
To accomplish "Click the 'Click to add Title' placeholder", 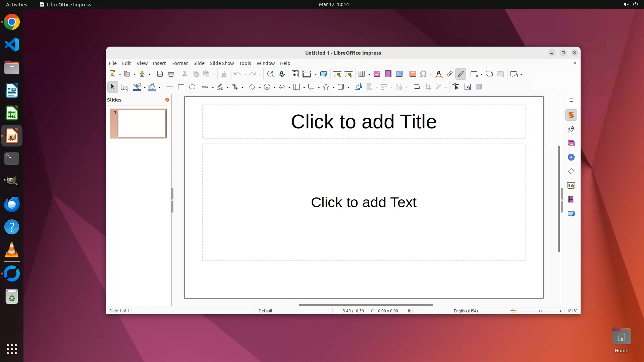I will point(364,122).
